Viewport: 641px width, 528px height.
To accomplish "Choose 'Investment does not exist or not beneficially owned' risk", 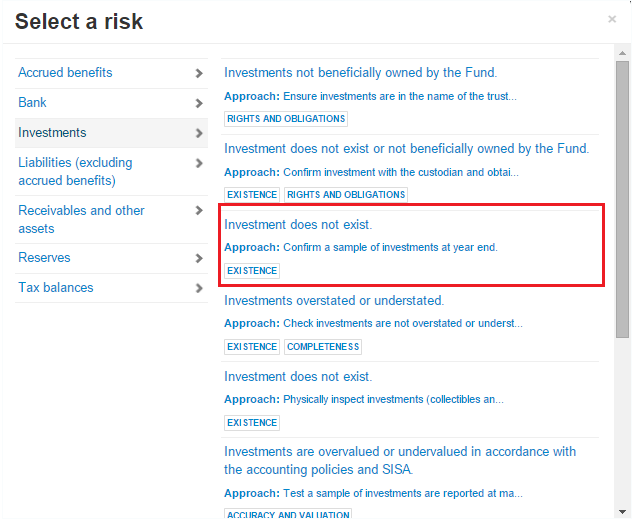I will [406, 149].
